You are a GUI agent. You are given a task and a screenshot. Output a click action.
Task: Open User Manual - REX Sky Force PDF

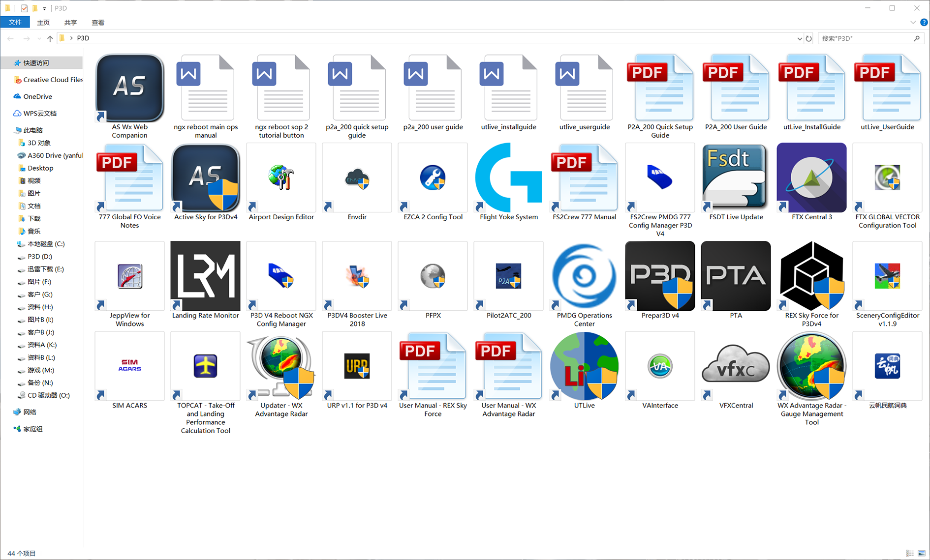coord(433,375)
